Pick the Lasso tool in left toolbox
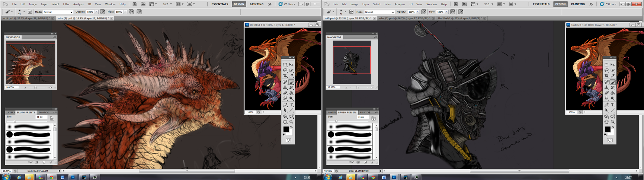Screen dimensions: 644x180 pyautogui.click(x=285, y=70)
